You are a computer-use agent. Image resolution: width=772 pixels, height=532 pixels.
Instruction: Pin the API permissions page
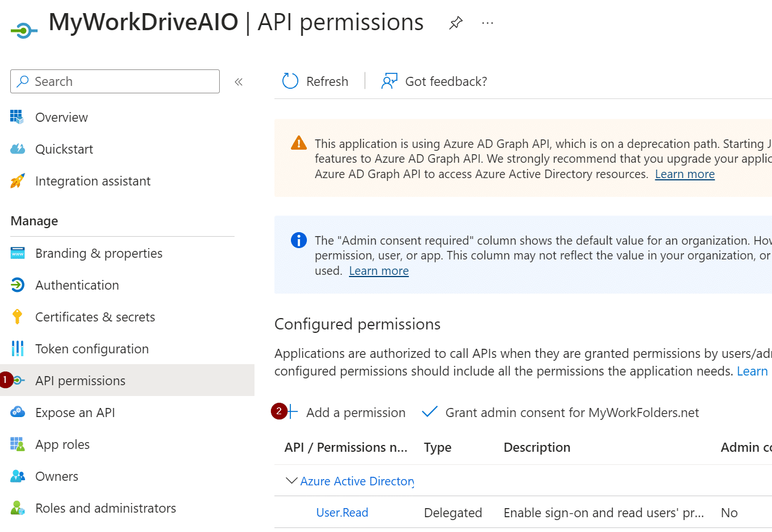click(x=455, y=23)
